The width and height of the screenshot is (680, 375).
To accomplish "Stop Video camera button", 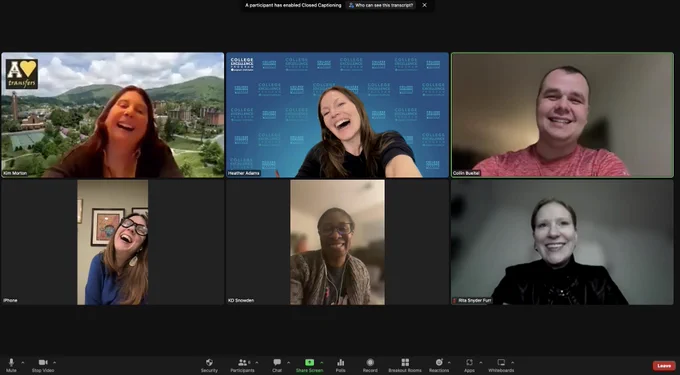I will click(43, 365).
